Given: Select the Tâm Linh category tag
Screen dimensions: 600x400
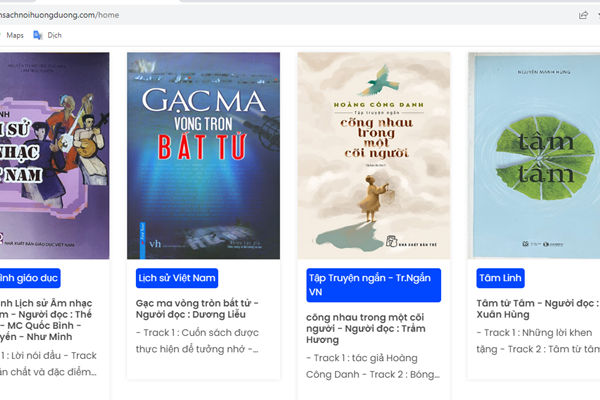Looking at the screenshot, I should [x=500, y=278].
